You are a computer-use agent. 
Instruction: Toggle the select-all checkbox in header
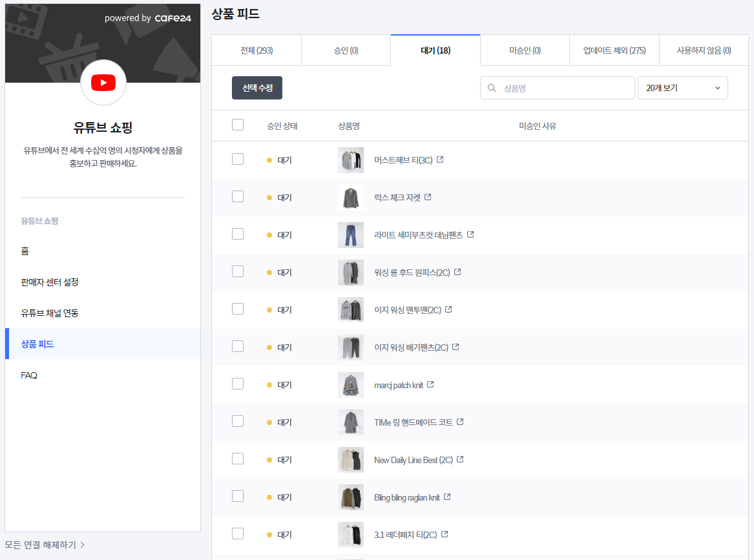coord(238,125)
